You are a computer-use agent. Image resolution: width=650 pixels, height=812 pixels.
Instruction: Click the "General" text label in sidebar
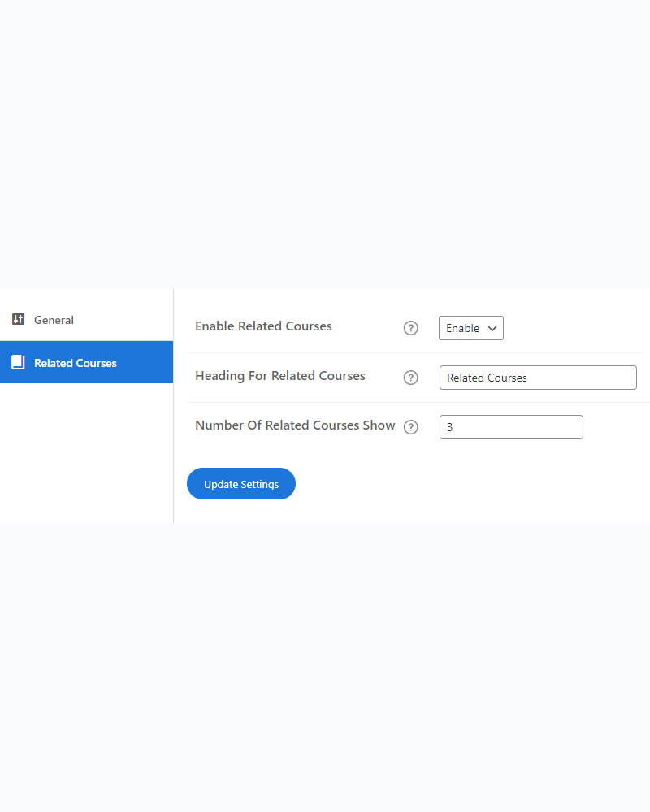54,320
